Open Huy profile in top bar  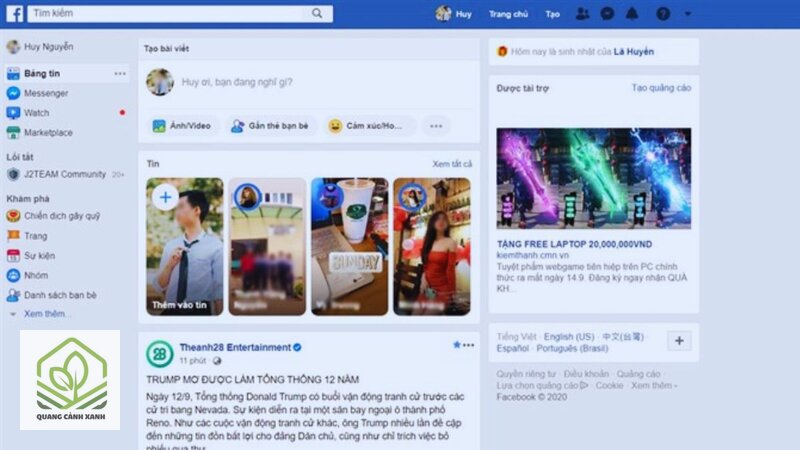(x=454, y=14)
